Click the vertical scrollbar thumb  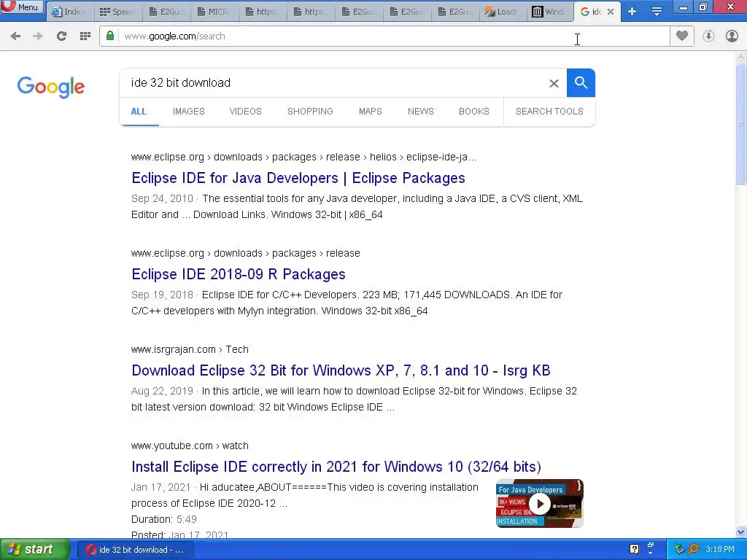tap(740, 124)
